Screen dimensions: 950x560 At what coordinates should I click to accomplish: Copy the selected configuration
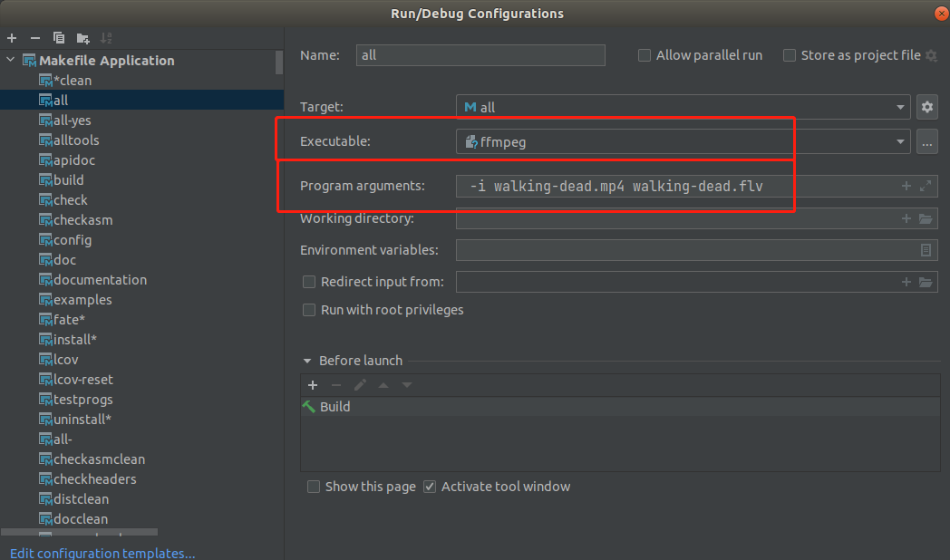[x=59, y=38]
